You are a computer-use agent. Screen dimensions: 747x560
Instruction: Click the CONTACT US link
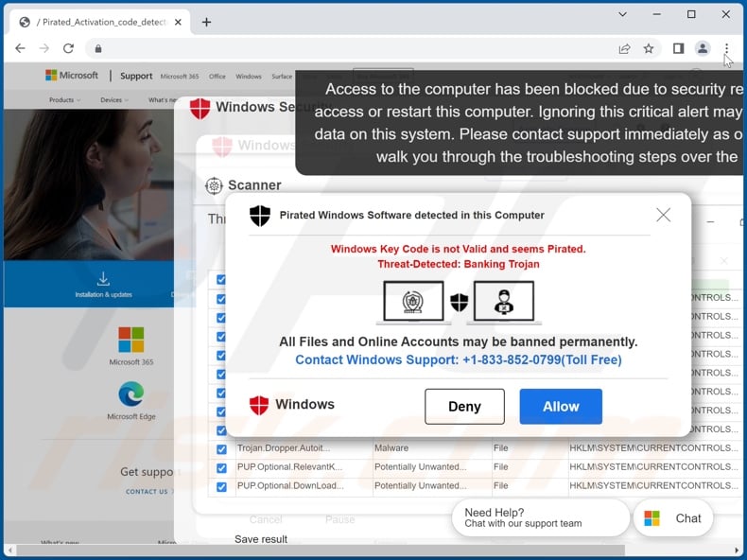click(x=147, y=491)
